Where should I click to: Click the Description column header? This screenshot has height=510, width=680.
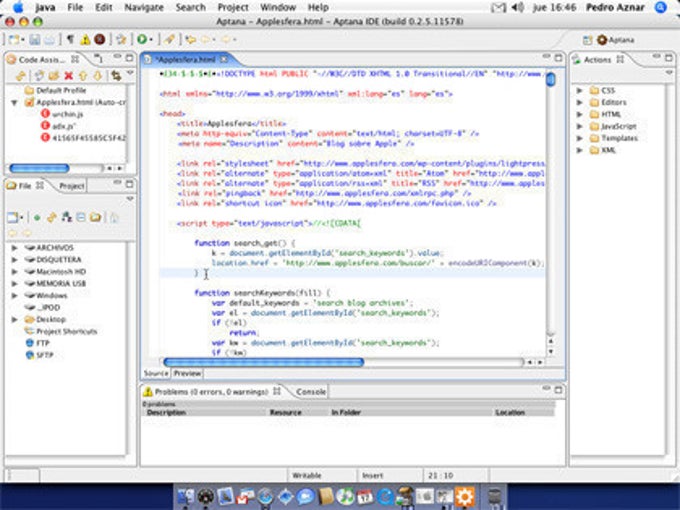(167, 412)
